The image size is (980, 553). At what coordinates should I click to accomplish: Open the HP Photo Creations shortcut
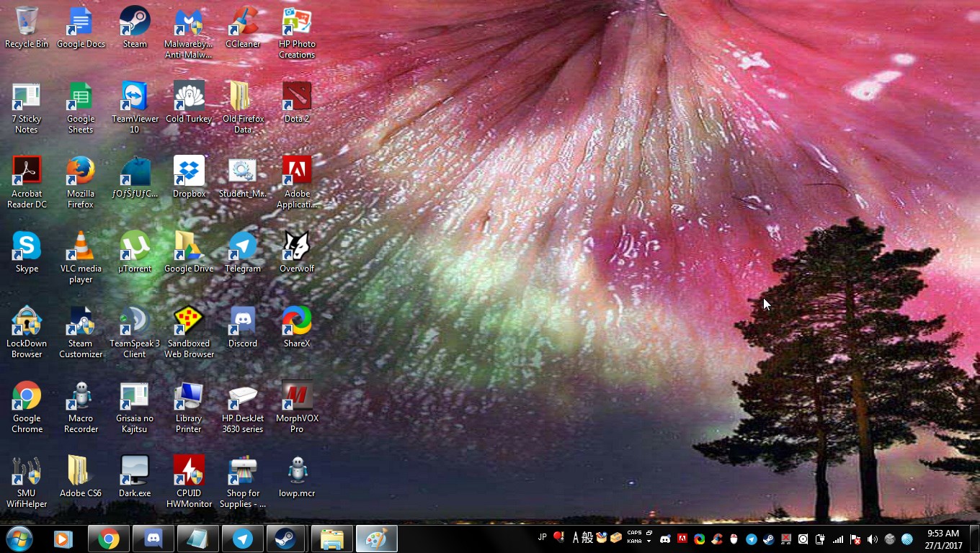[x=297, y=33]
